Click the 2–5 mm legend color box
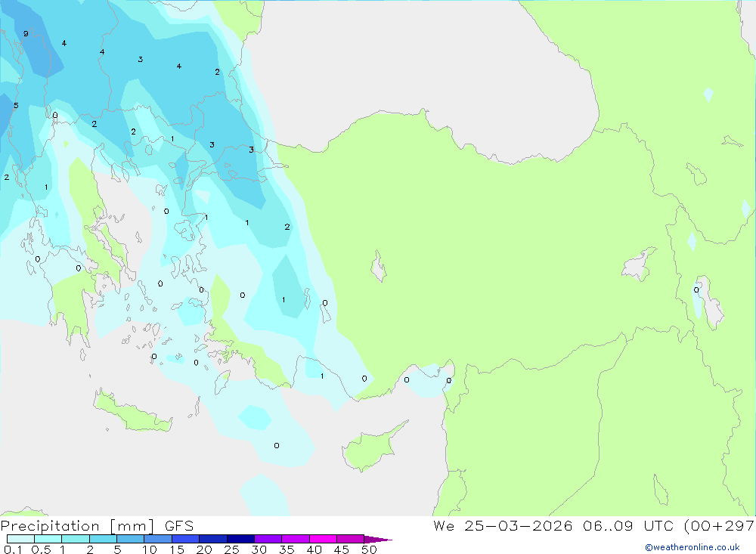 point(103,539)
